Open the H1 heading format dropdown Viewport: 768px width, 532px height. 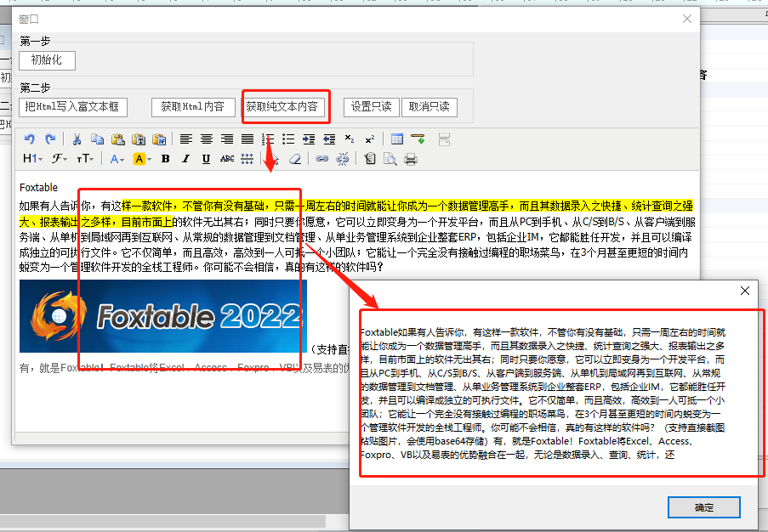point(33,159)
